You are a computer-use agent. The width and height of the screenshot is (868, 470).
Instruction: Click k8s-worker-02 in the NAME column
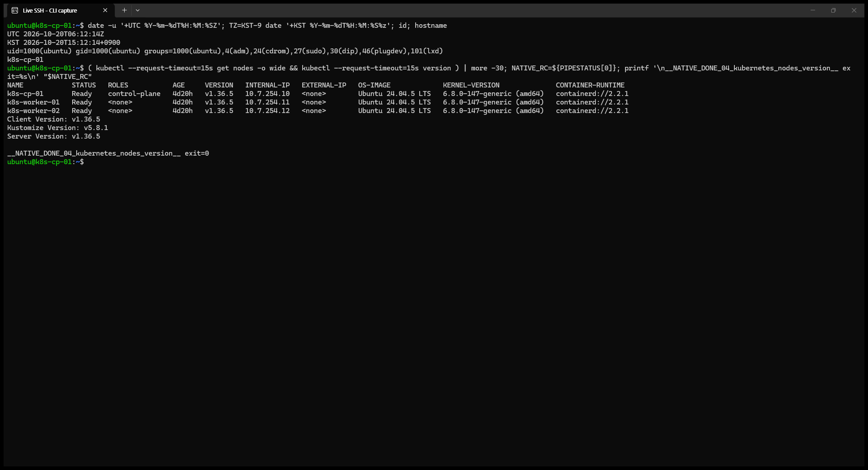(x=33, y=111)
